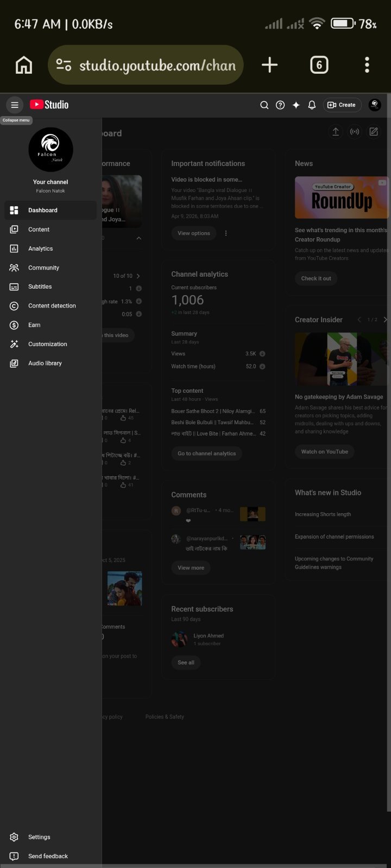Click Go to channel analytics
391x868 pixels.
coord(207,454)
